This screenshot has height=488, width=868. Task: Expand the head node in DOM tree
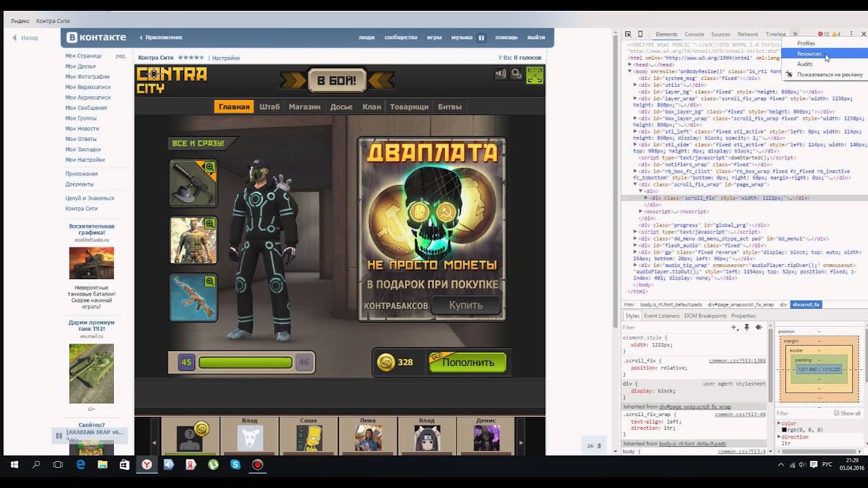[x=630, y=64]
